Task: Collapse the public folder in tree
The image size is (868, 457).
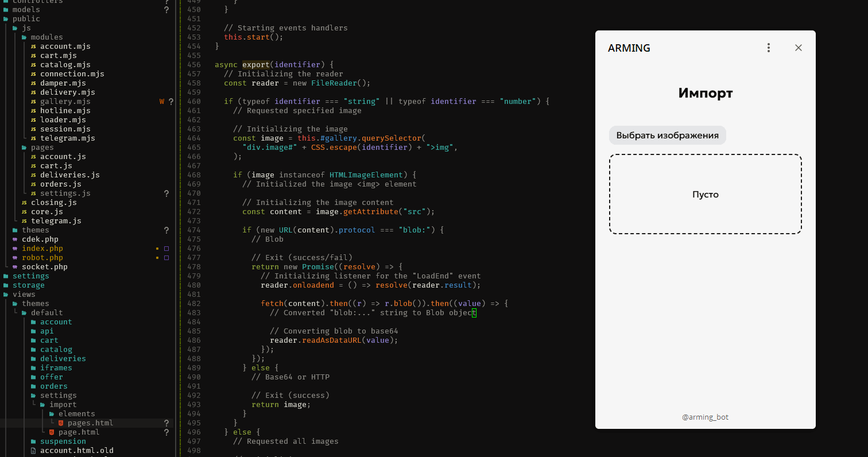Action: (6, 19)
